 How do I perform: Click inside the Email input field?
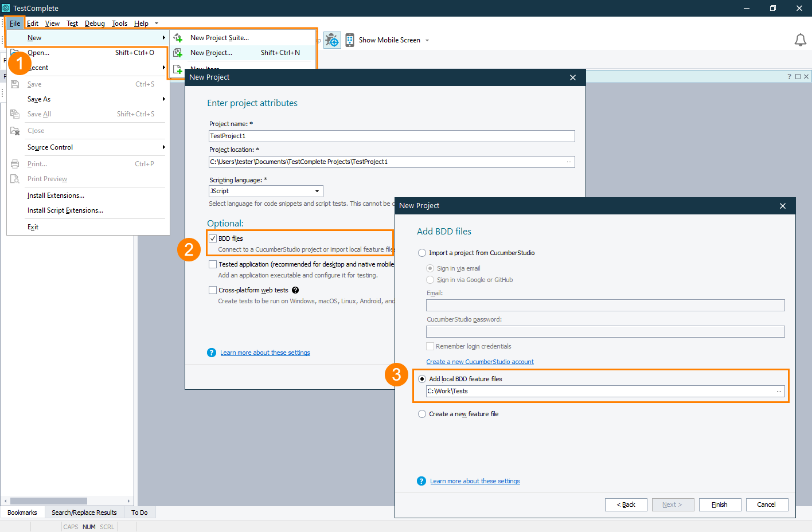pos(605,305)
